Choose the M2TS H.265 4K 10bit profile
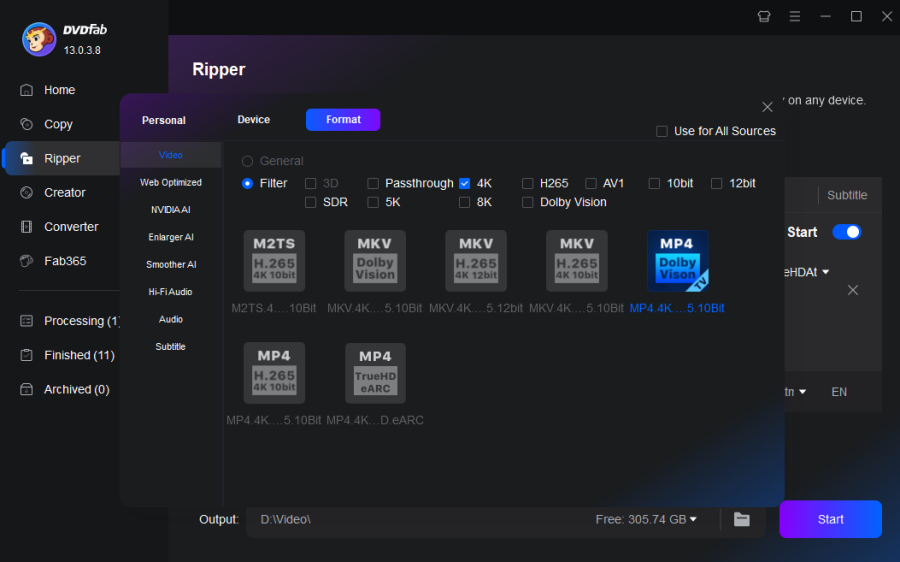The height and width of the screenshot is (562, 900). point(274,261)
